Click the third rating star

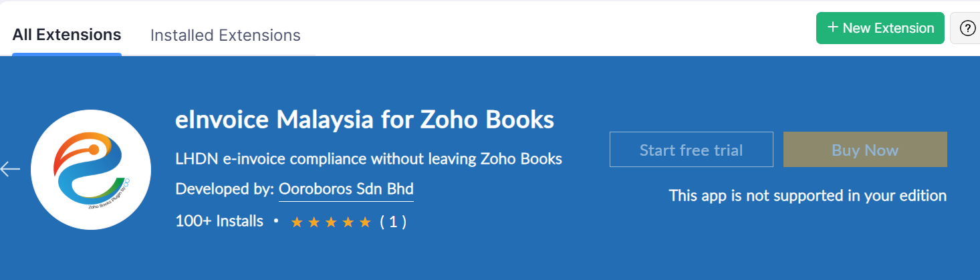(331, 223)
